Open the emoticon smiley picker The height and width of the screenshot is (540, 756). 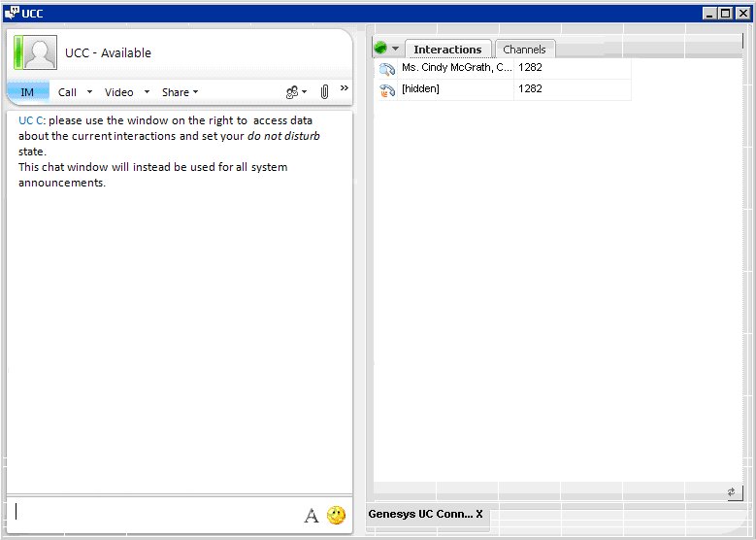click(x=336, y=516)
